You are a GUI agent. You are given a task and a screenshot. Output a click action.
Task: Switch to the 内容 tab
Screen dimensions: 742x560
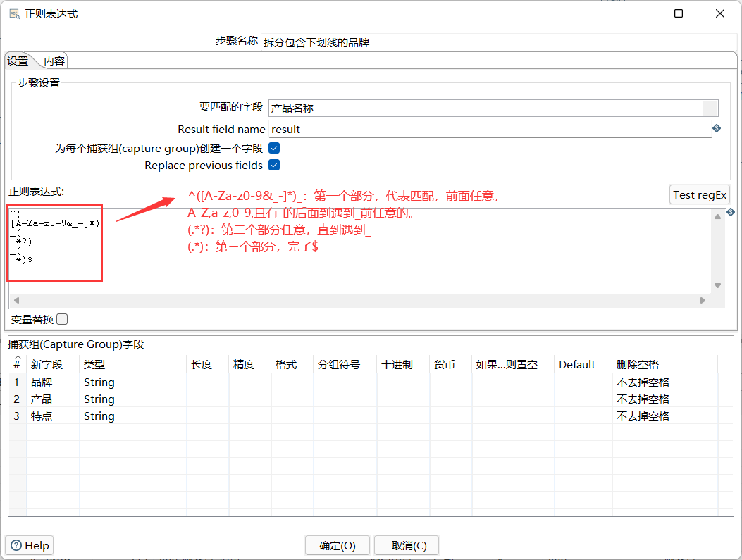click(x=54, y=61)
